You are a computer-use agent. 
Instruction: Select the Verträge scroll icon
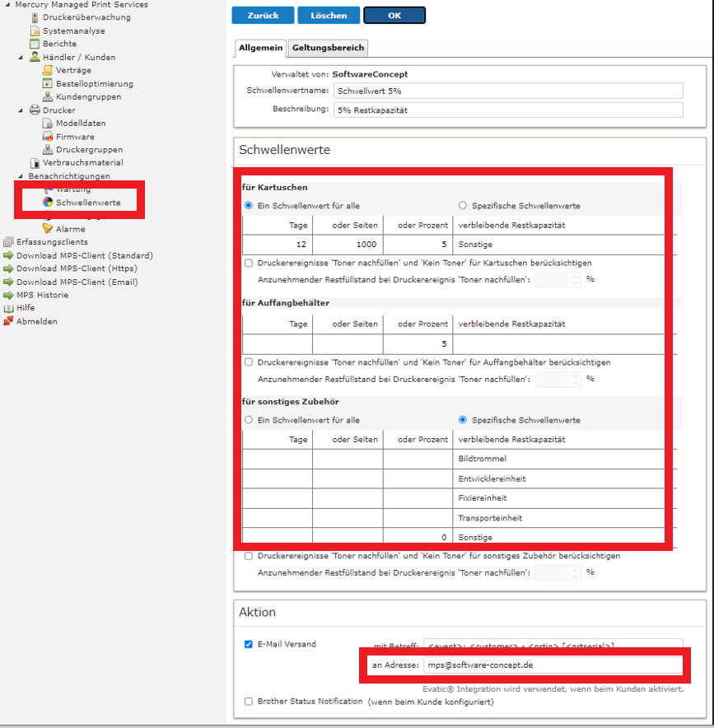coord(49,70)
